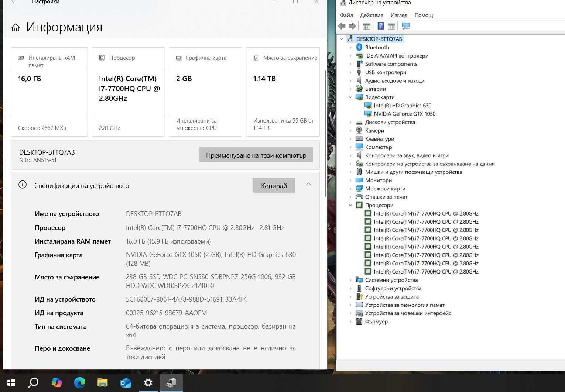Select the Опашки за печат tree row
This screenshot has height=392, width=565.
[386, 197]
